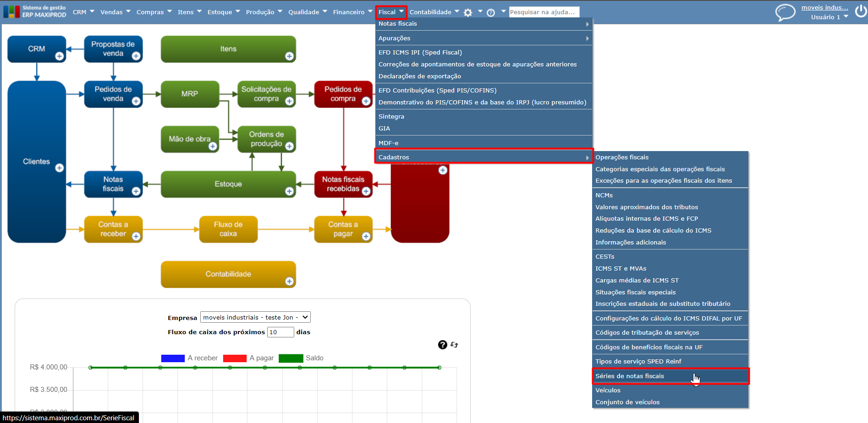Open the Fluxo de caixa box
The width and height of the screenshot is (868, 423).
click(228, 229)
